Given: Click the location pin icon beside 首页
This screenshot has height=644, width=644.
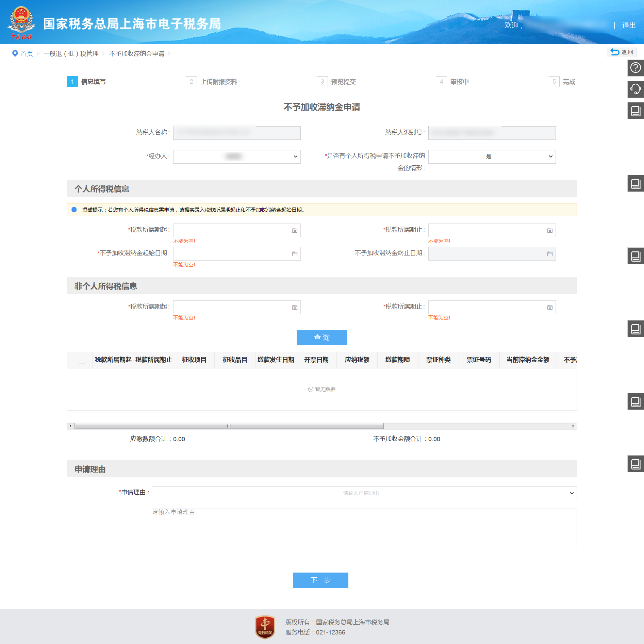Looking at the screenshot, I should (x=14, y=53).
